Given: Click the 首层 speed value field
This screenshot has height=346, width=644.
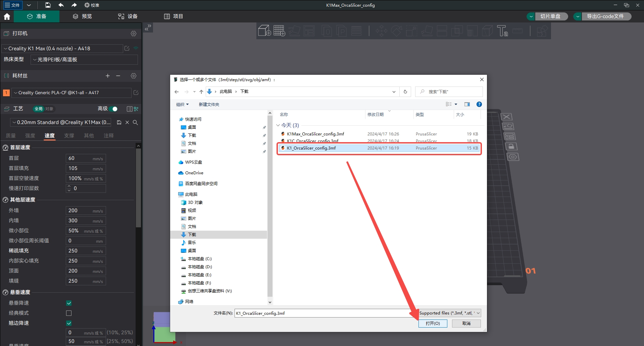Looking at the screenshot, I should coord(86,158).
